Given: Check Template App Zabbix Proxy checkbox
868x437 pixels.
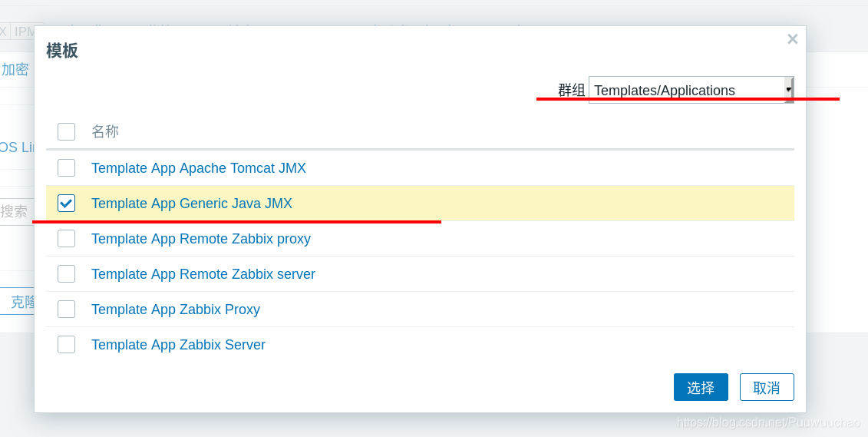Looking at the screenshot, I should pyautogui.click(x=67, y=309).
